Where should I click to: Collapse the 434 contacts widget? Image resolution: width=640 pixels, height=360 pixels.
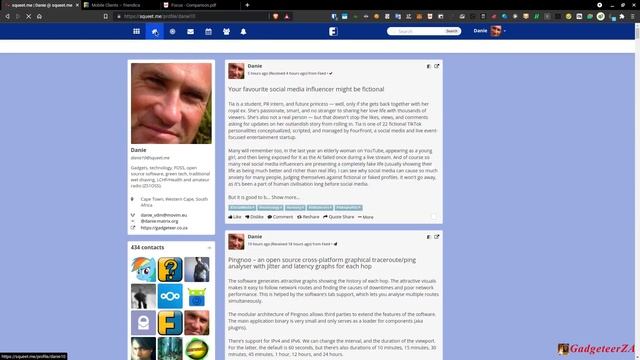click(209, 248)
